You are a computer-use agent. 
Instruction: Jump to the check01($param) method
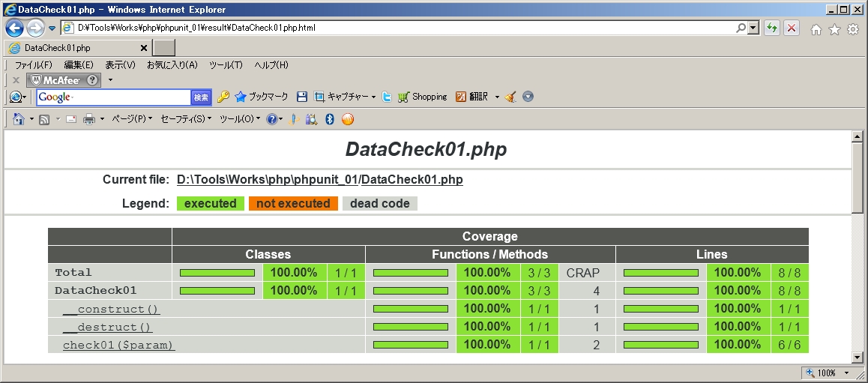(x=118, y=346)
